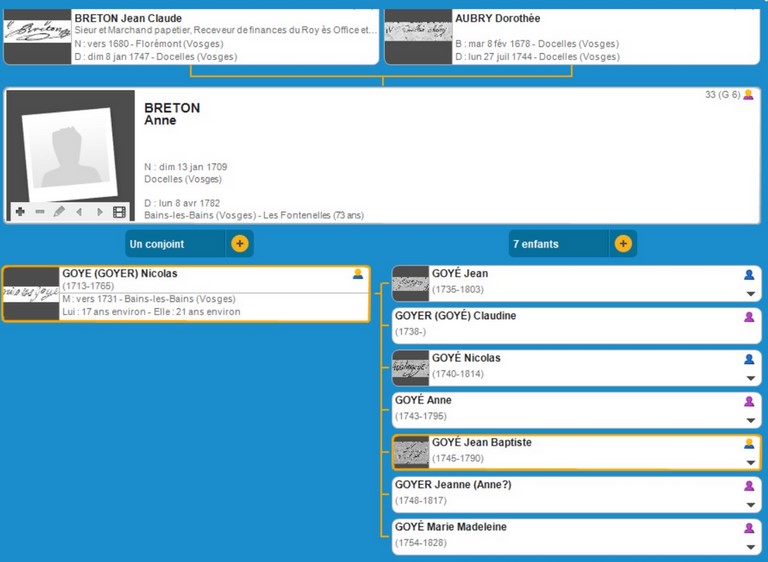Expand GOYER Jeanne (Anne?) dropdown arrow
This screenshot has width=768, height=562.
pyautogui.click(x=749, y=505)
